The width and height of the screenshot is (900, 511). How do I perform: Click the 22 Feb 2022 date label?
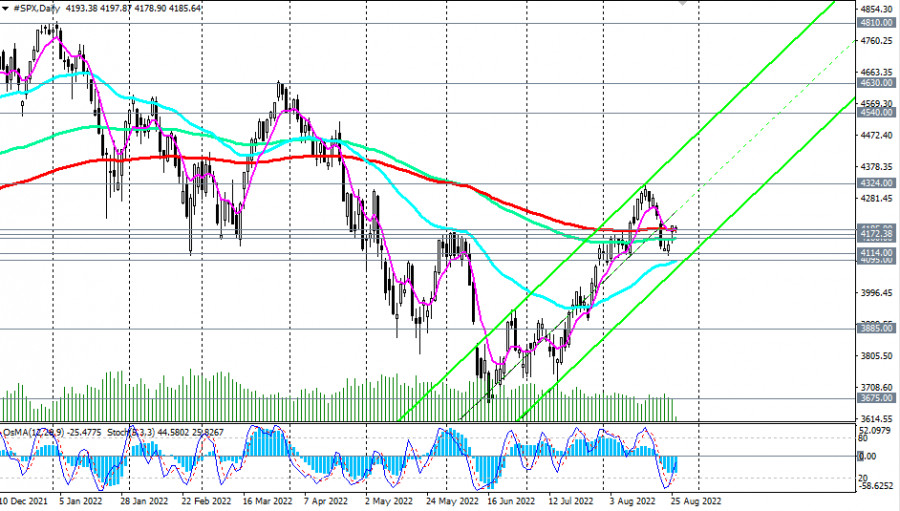(x=205, y=501)
